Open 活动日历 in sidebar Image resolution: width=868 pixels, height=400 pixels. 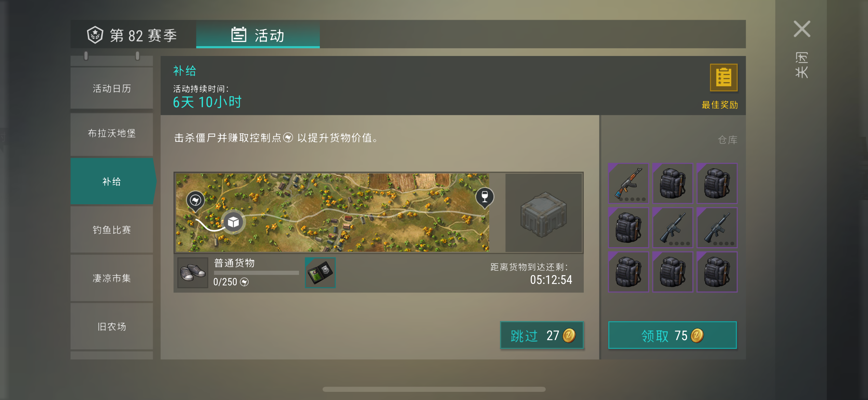[x=112, y=88]
